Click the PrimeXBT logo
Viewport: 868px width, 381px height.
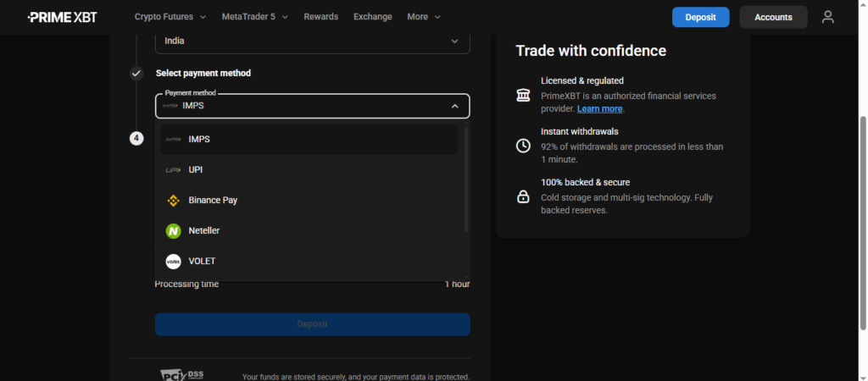click(x=62, y=17)
